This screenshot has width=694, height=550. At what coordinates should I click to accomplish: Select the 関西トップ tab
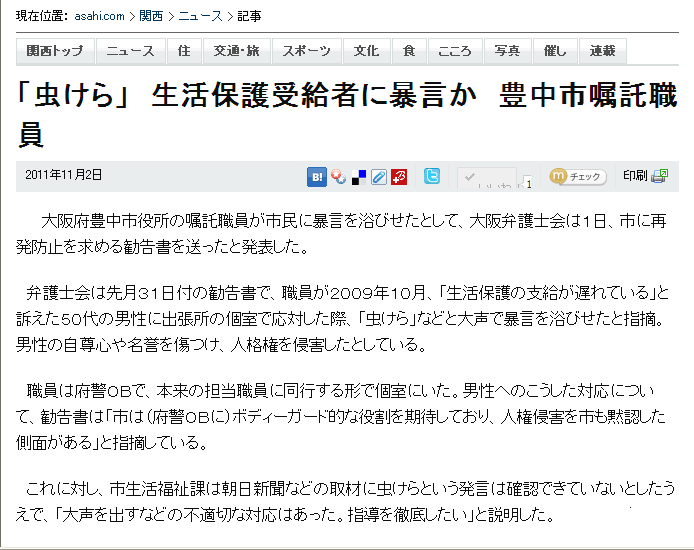click(55, 51)
